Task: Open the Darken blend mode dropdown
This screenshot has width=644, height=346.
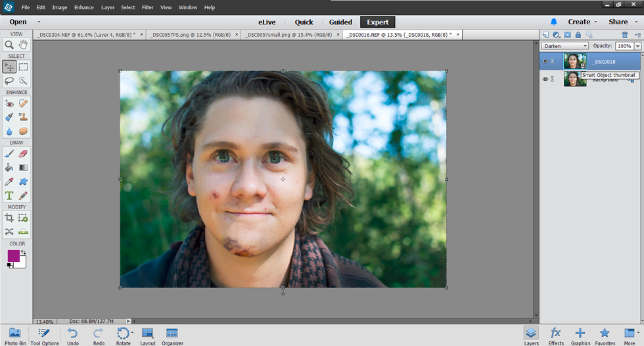Action: [564, 46]
